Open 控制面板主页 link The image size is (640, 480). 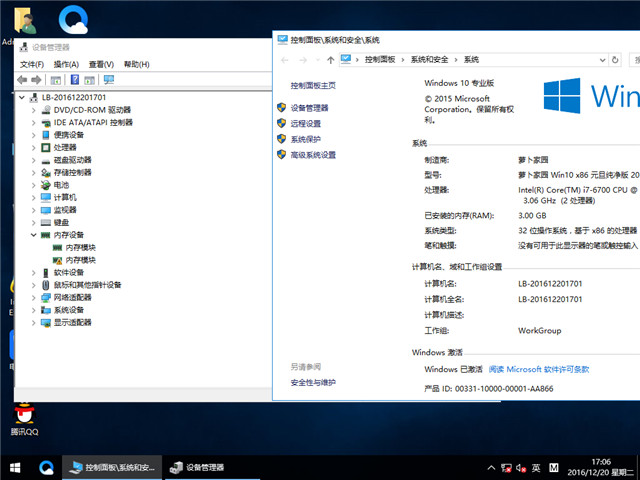(x=313, y=85)
